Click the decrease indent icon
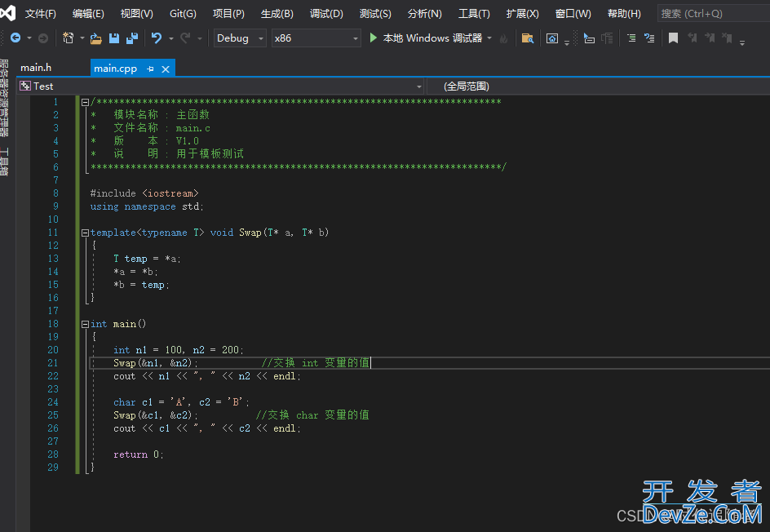This screenshot has height=532, width=770. [608, 38]
